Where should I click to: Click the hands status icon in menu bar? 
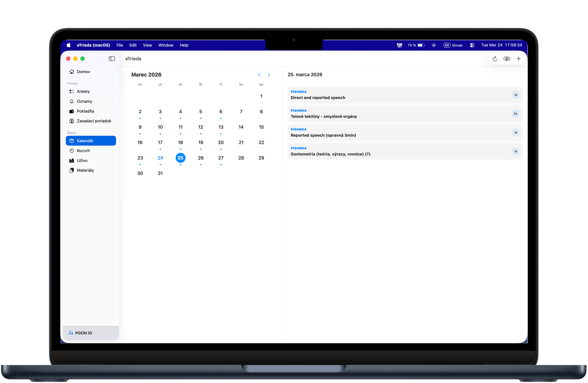coord(400,45)
